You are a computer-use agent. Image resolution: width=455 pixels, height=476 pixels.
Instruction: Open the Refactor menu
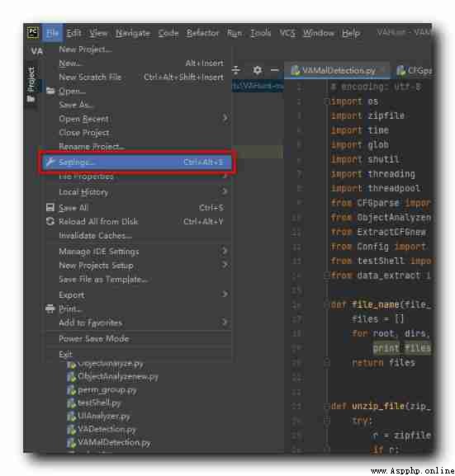click(202, 32)
